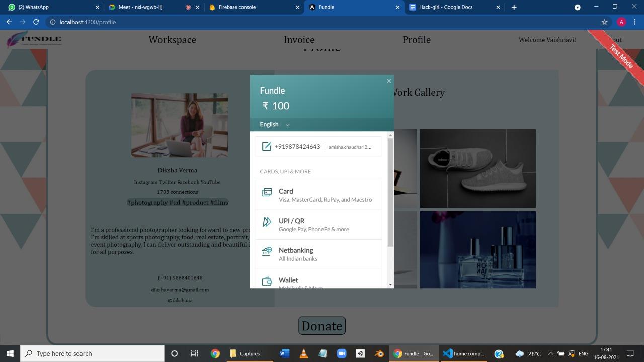644x362 pixels.
Task: Open Task View on the taskbar
Action: pyautogui.click(x=194, y=353)
